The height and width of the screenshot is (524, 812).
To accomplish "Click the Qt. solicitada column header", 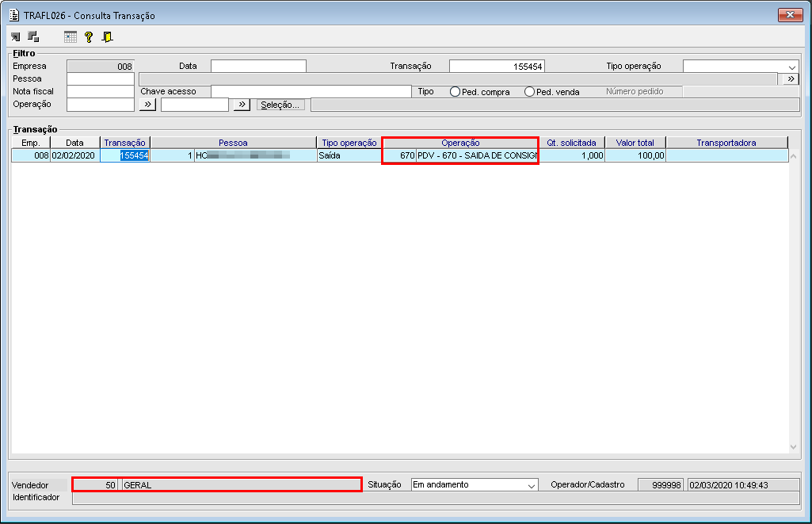I will (572, 143).
